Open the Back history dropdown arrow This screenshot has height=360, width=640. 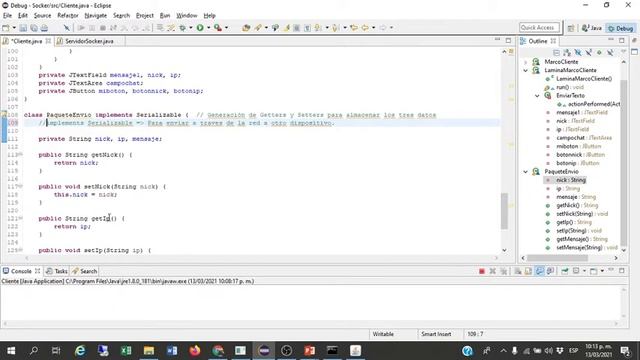(x=373, y=28)
